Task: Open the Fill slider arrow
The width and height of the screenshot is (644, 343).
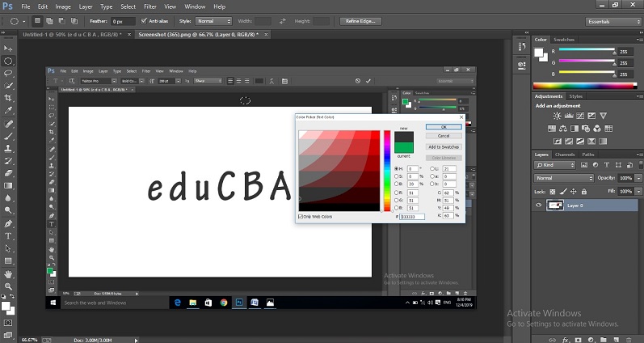Action: (638, 191)
